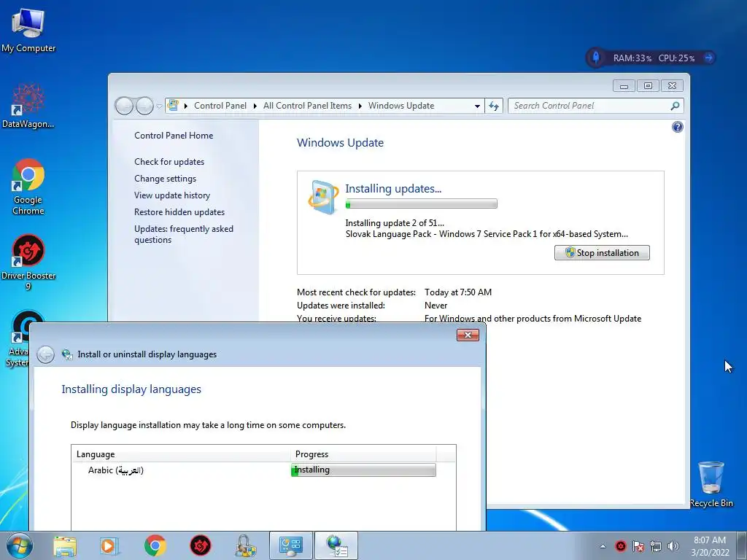Click the search magnifier in Control Panel
The image size is (747, 560).
tap(675, 106)
